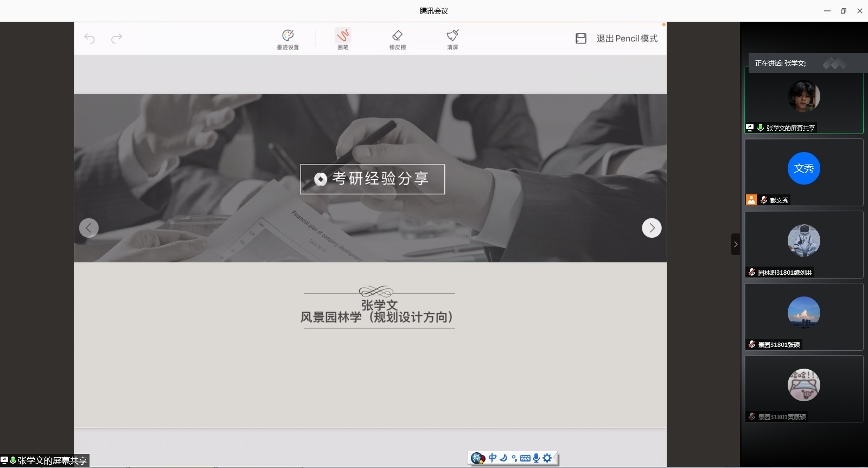The width and height of the screenshot is (868, 468).
Task: Collapse the participant video sidebar
Action: 736,244
